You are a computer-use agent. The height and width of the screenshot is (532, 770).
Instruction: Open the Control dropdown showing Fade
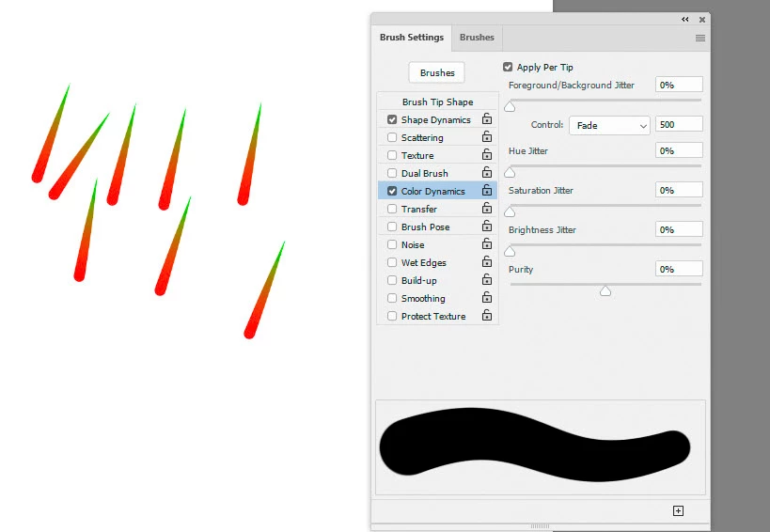click(x=609, y=126)
